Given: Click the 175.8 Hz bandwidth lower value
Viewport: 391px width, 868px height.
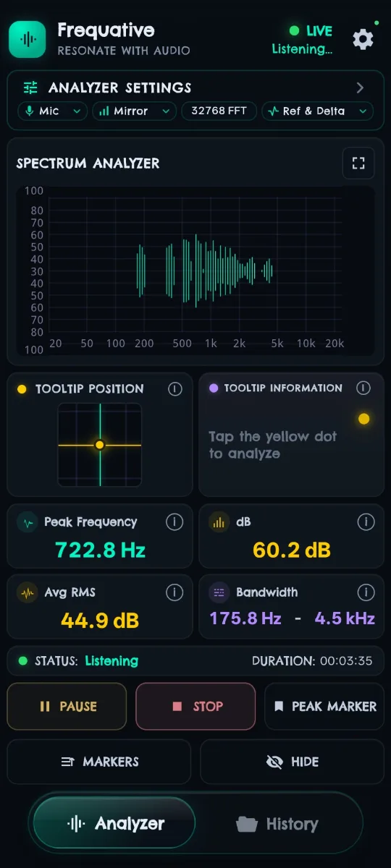Looking at the screenshot, I should pyautogui.click(x=245, y=618).
